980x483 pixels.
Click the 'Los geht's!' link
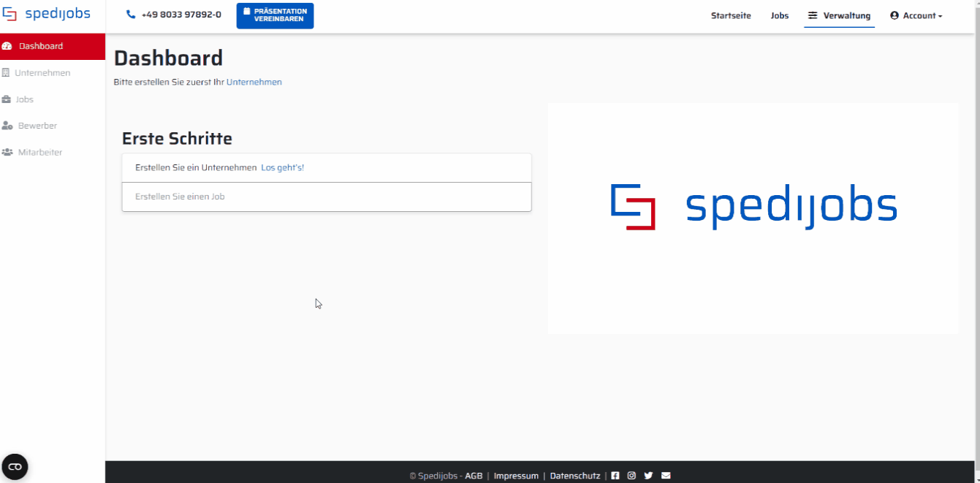(282, 167)
